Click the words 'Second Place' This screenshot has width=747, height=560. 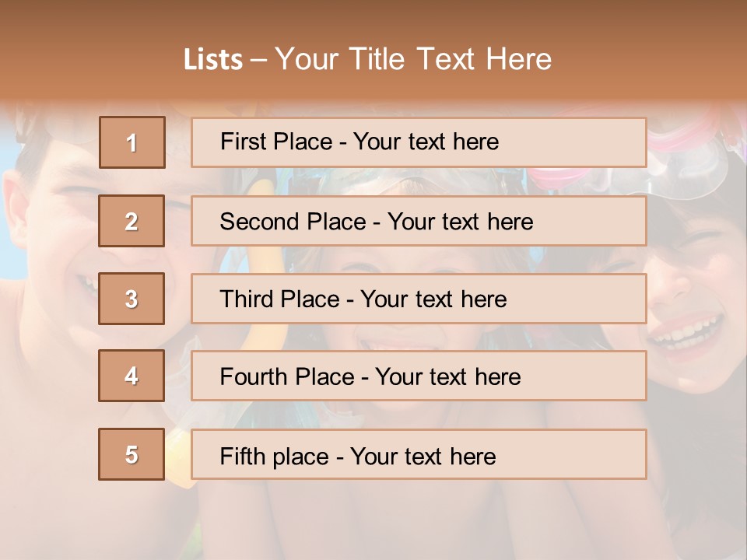293,222
